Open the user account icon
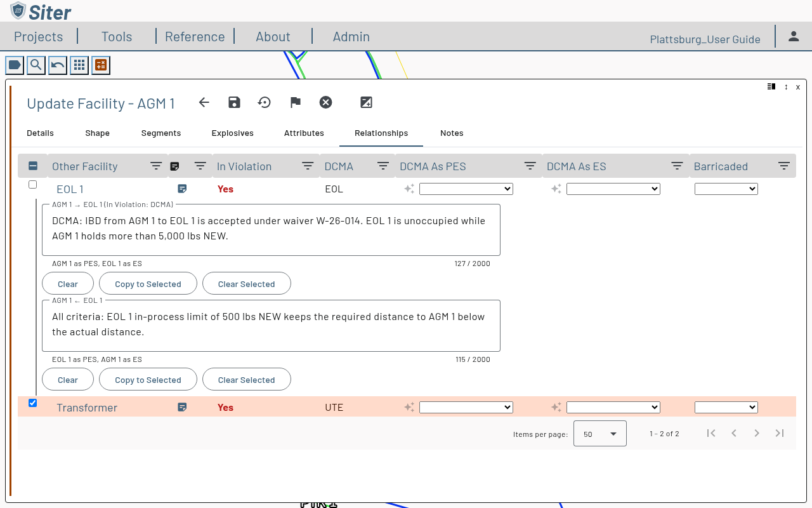Image resolution: width=812 pixels, height=508 pixels. point(794,36)
